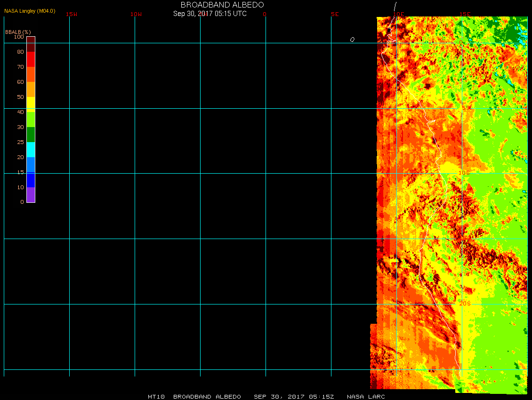Click the MT10 label in footer
Viewport: 532px width, 400px height.
point(156,397)
